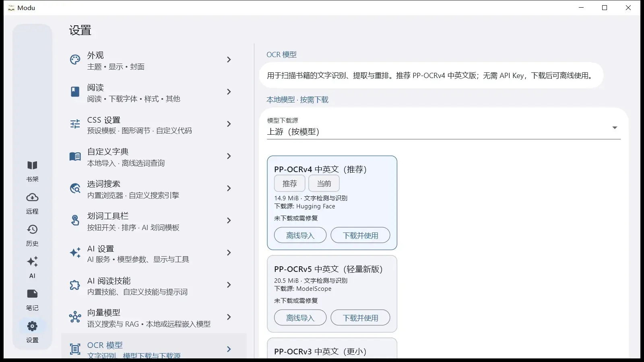This screenshot has height=362, width=644.
Task: Open the 笔记 notes sidebar icon
Action: (32, 294)
